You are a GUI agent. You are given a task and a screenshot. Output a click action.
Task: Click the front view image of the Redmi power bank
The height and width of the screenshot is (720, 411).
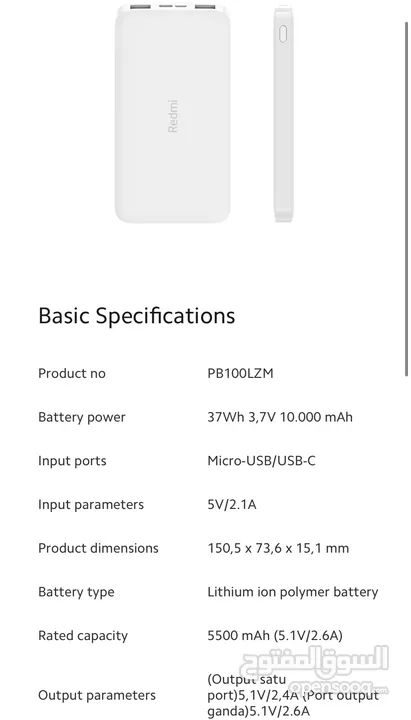point(173,113)
